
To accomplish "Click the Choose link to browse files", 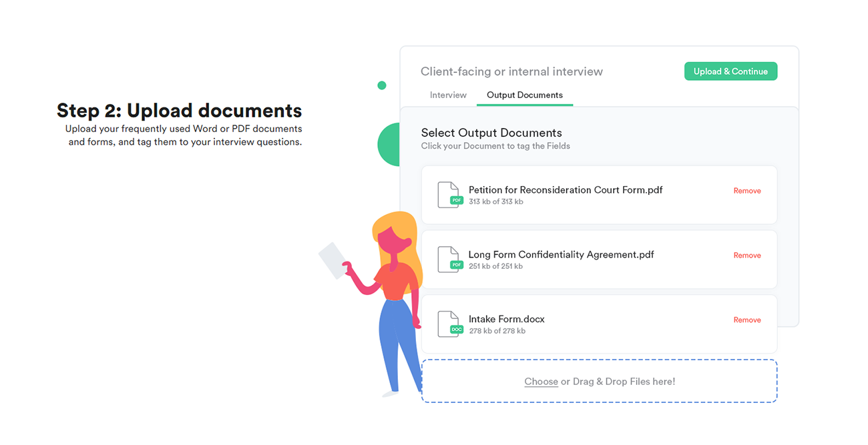I will pos(541,382).
